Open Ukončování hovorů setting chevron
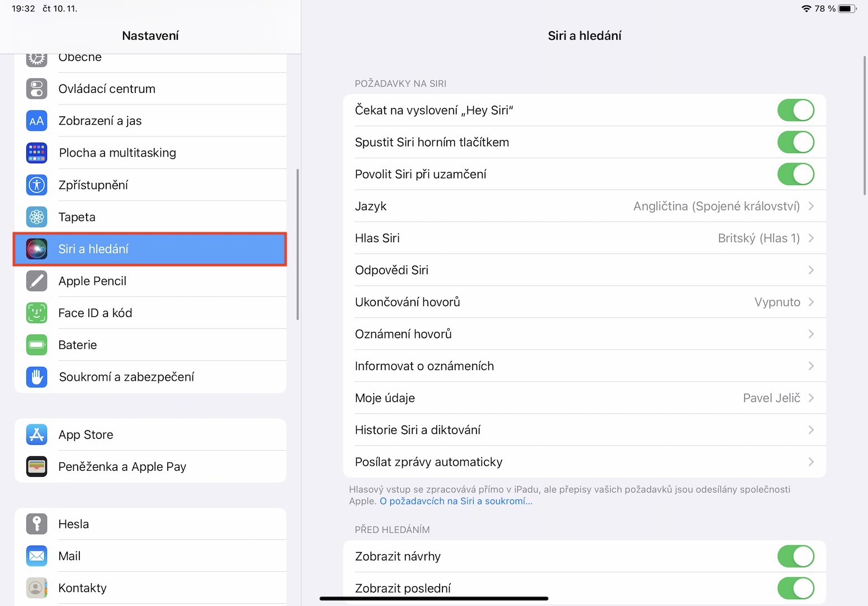868x606 pixels. 811,302
